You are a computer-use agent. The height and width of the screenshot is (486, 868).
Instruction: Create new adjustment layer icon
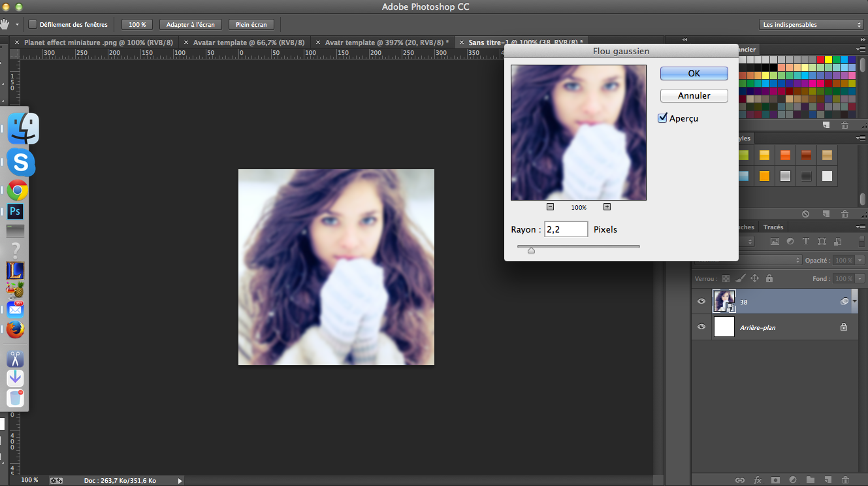[x=793, y=480]
